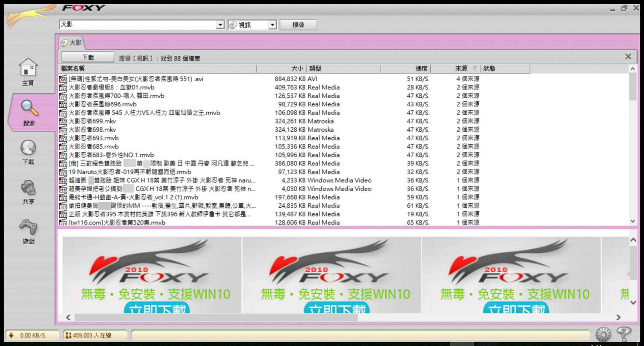Image resolution: width=644 pixels, height=346 pixels.
Task: Open the 視訊 file type dropdown
Action: point(272,25)
